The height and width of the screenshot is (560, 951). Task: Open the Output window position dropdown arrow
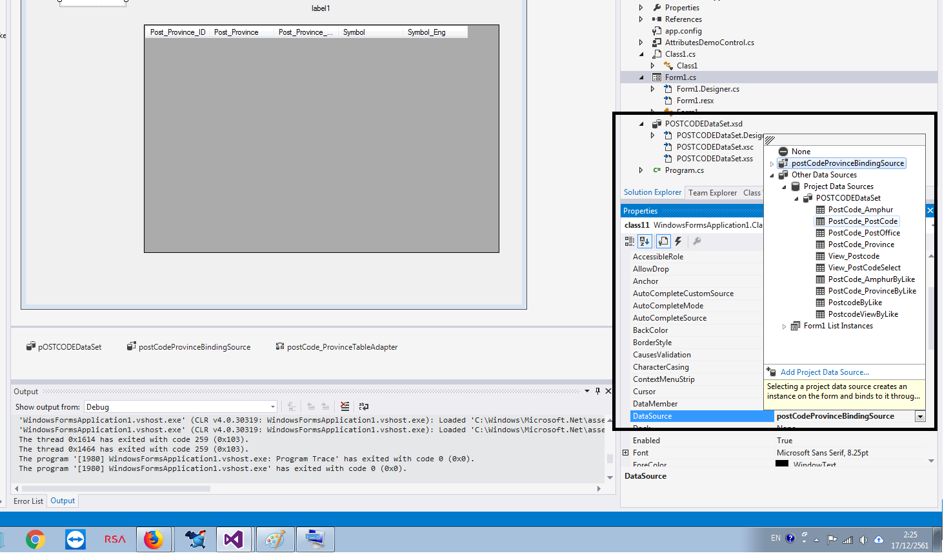[587, 391]
